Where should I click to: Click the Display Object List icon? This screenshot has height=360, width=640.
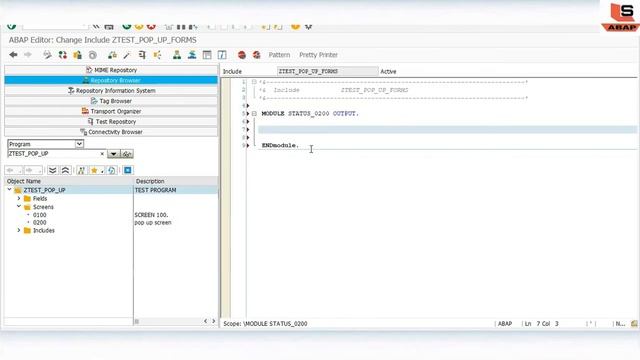177,55
